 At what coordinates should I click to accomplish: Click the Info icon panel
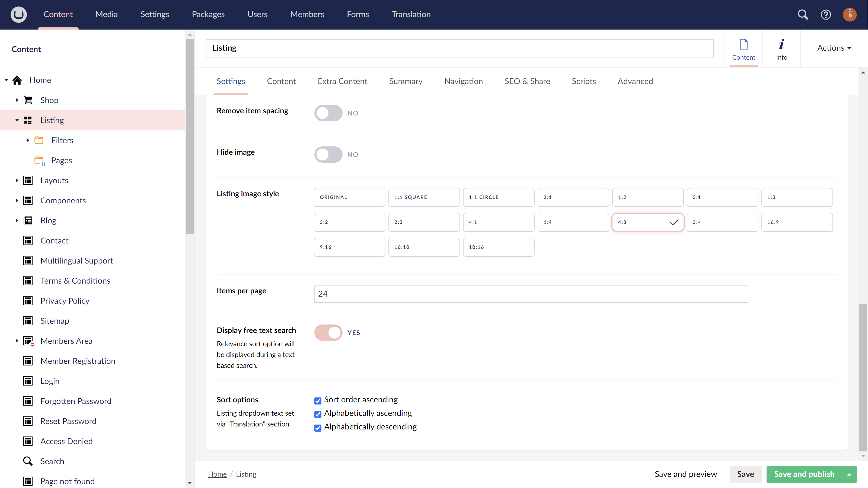pyautogui.click(x=781, y=48)
